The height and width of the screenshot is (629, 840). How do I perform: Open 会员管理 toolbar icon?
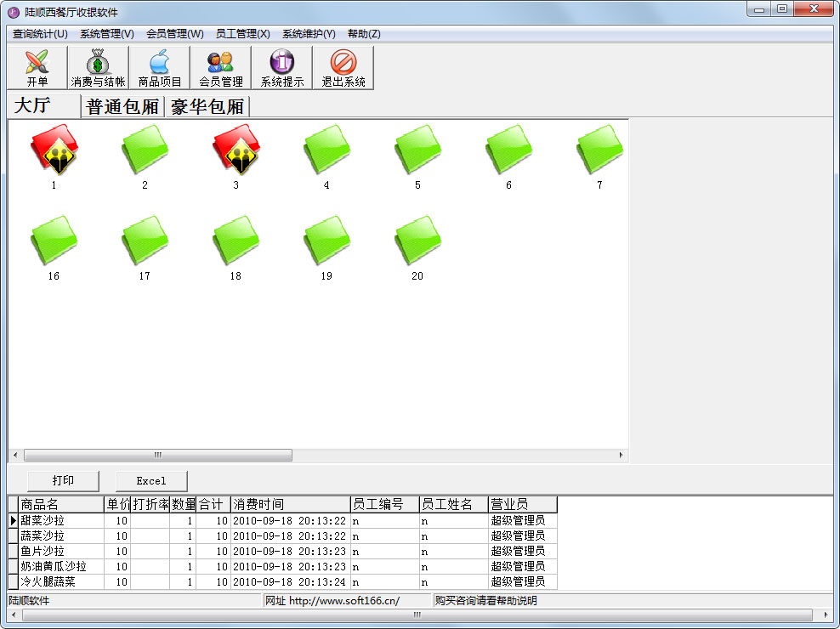point(221,67)
